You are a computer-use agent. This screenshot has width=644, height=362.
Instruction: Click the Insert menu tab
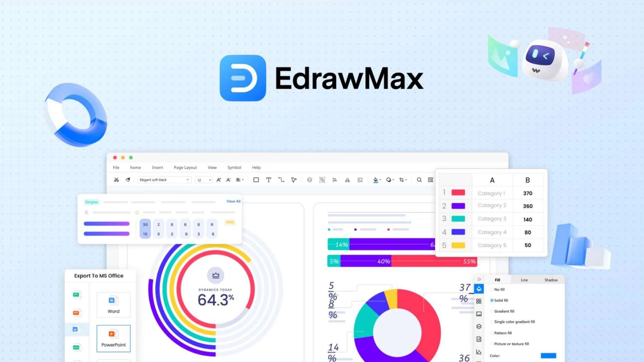tap(157, 167)
